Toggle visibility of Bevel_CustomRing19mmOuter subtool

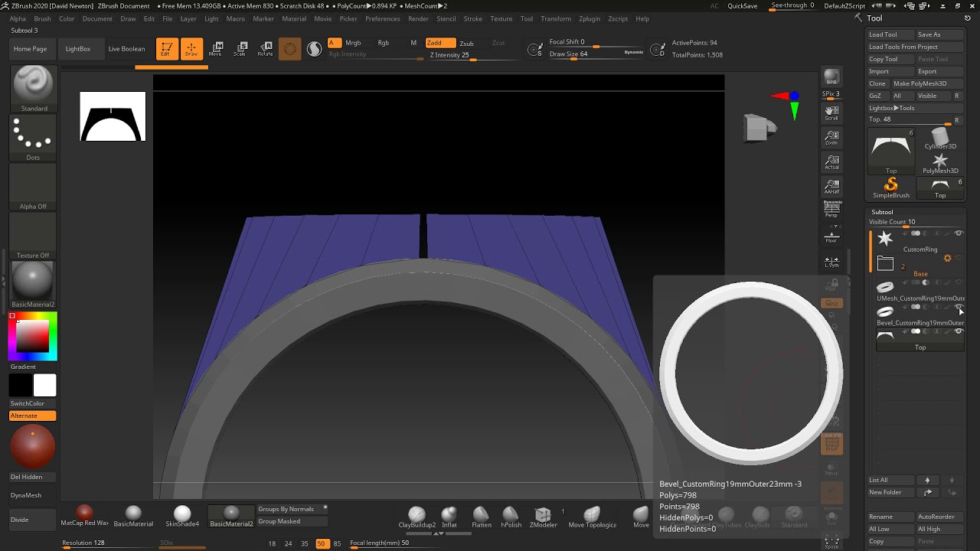(959, 307)
